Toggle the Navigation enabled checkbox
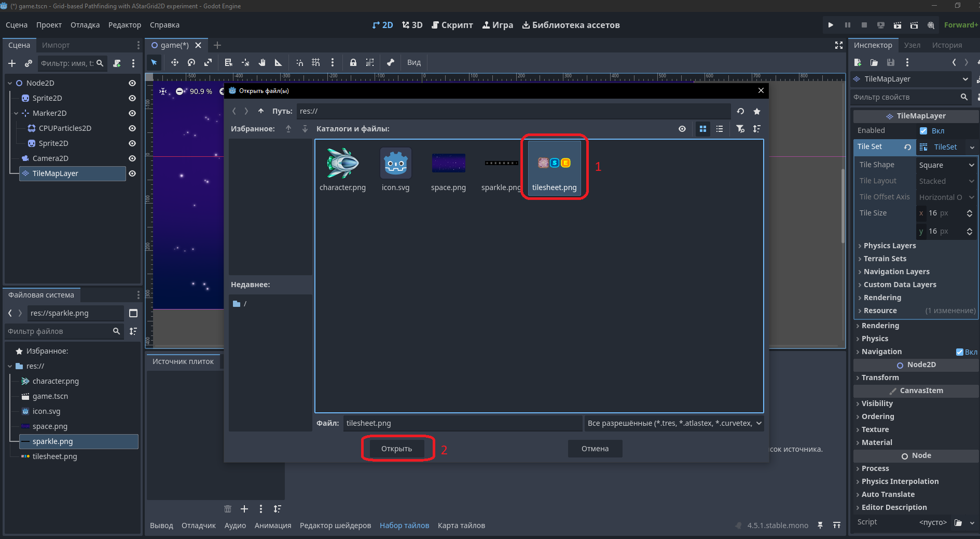 pyautogui.click(x=959, y=352)
